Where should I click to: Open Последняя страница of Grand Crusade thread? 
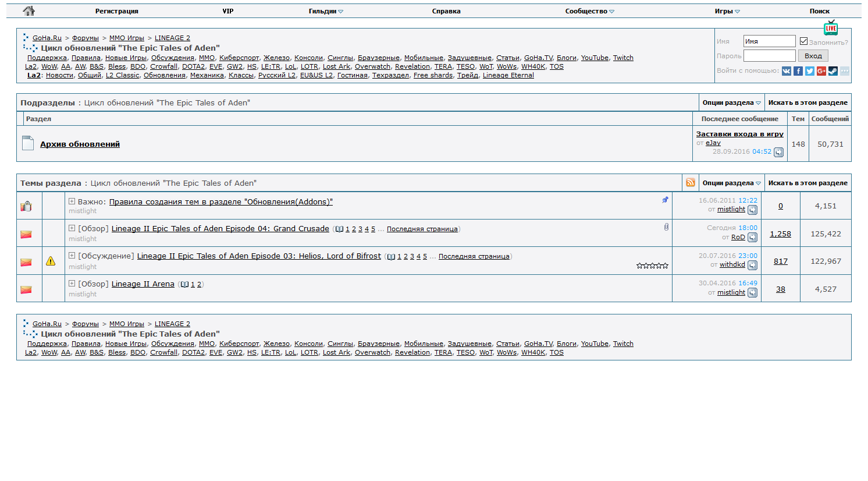(422, 229)
